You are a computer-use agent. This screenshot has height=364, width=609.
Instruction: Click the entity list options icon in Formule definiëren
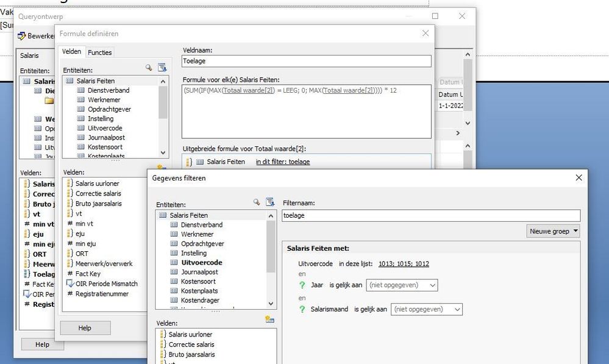[162, 68]
